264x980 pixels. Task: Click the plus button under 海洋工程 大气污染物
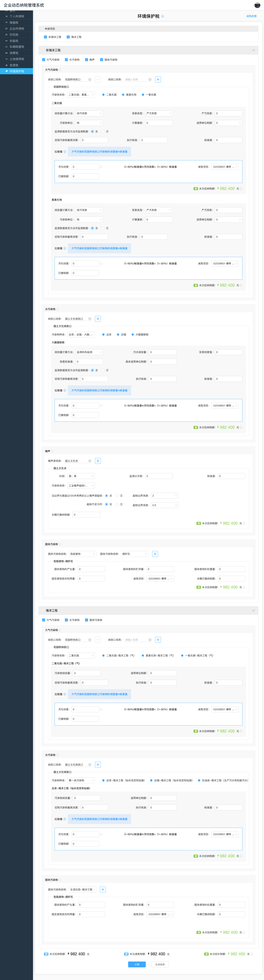coord(158,640)
